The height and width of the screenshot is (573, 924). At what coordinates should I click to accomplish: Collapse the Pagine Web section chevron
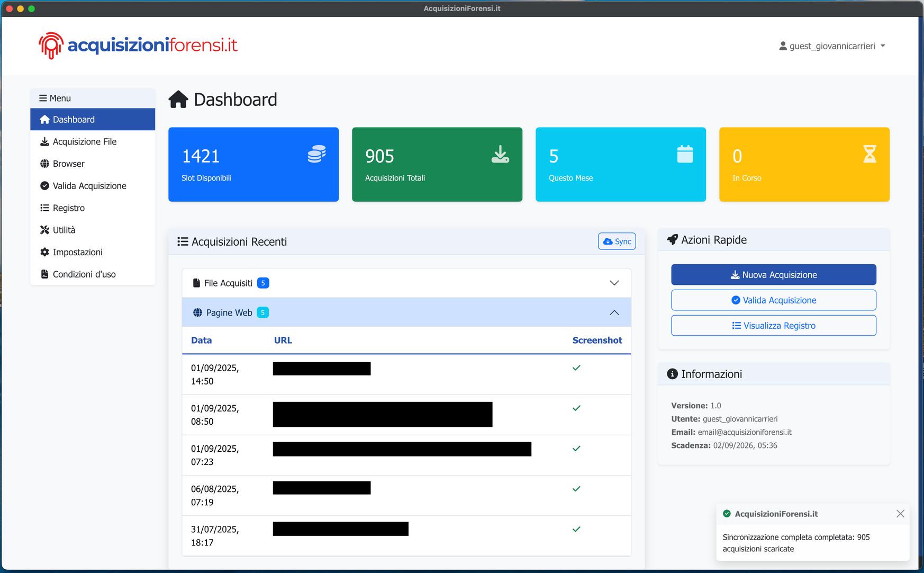tap(614, 313)
